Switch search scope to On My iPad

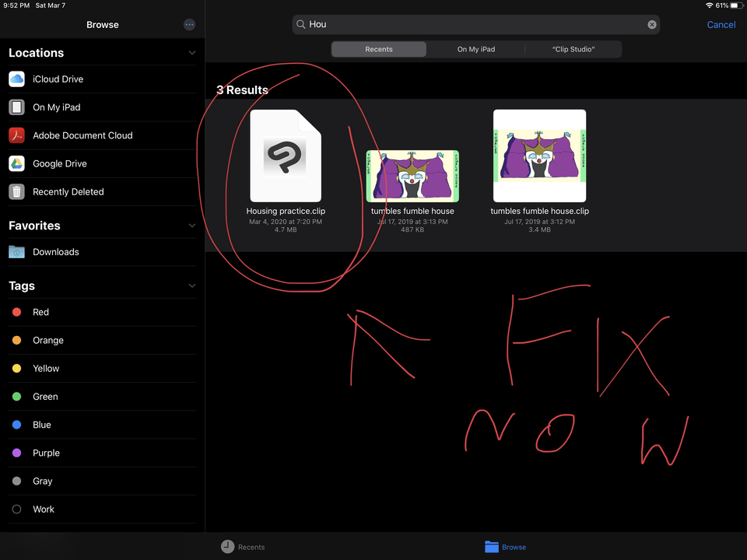tap(475, 49)
